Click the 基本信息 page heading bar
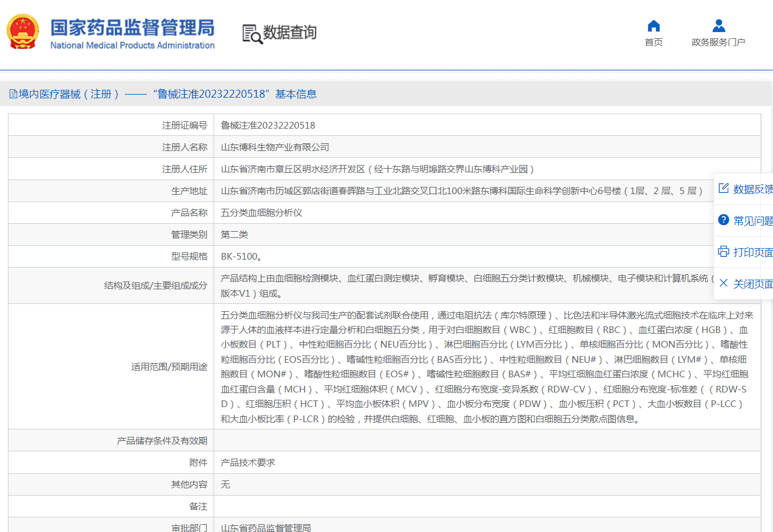This screenshot has height=532, width=773. [x=386, y=94]
